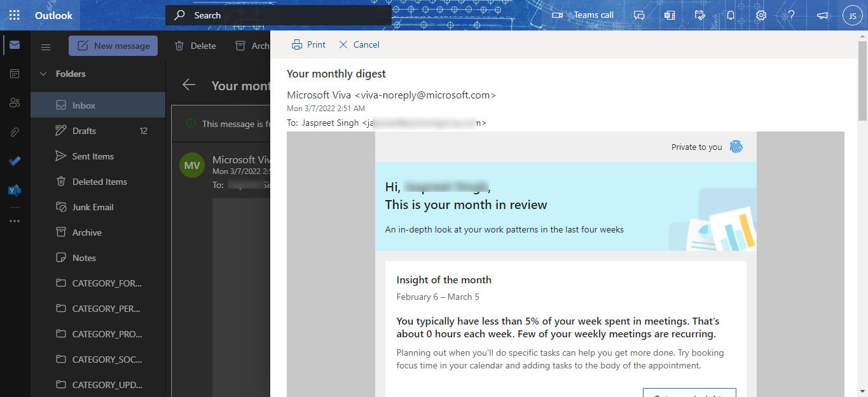Screen dimensions: 868x397
Task: Click the MV sender avatar
Action: coord(192,165)
